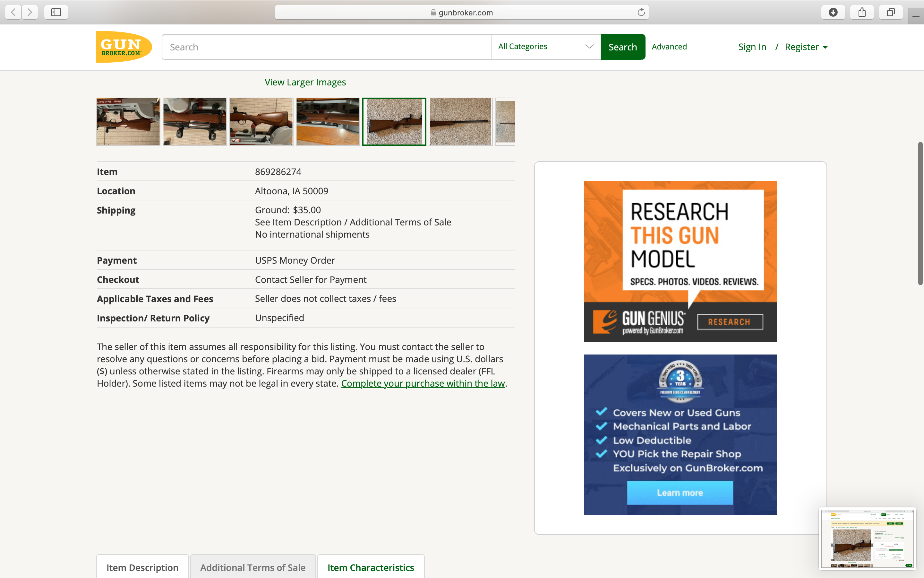Reload the page with refresh icon

click(x=641, y=12)
